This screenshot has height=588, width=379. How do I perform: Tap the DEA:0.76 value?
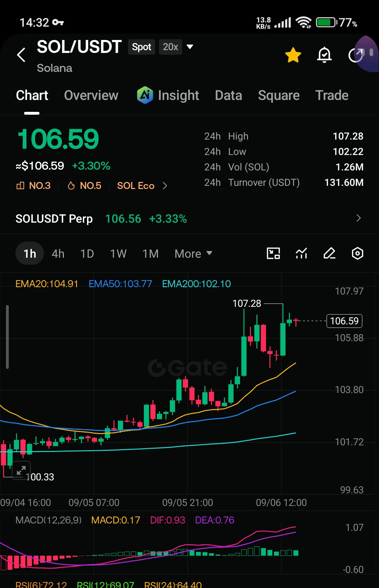point(214,520)
